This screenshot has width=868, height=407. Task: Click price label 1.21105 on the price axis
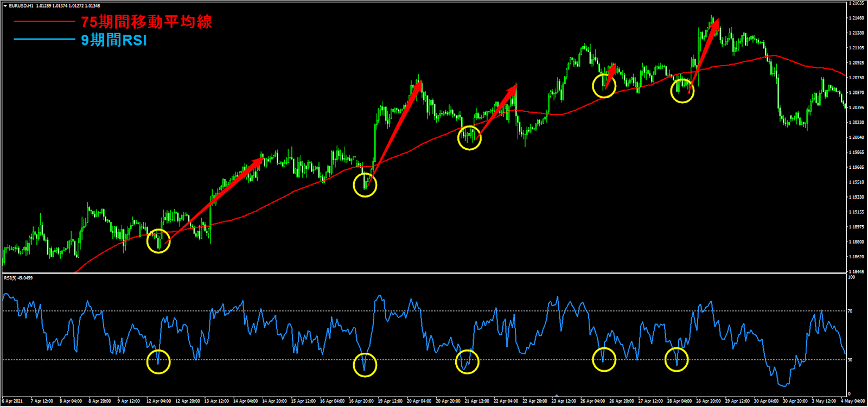click(856, 48)
